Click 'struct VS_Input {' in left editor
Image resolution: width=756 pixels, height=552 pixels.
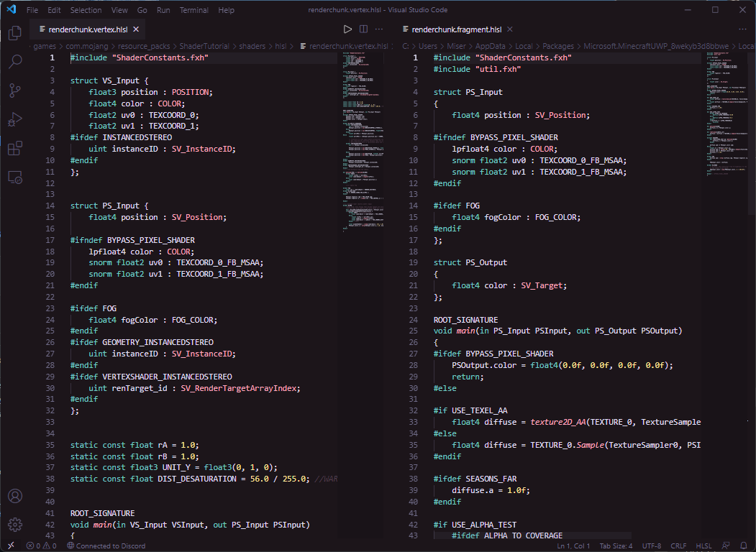click(x=109, y=80)
